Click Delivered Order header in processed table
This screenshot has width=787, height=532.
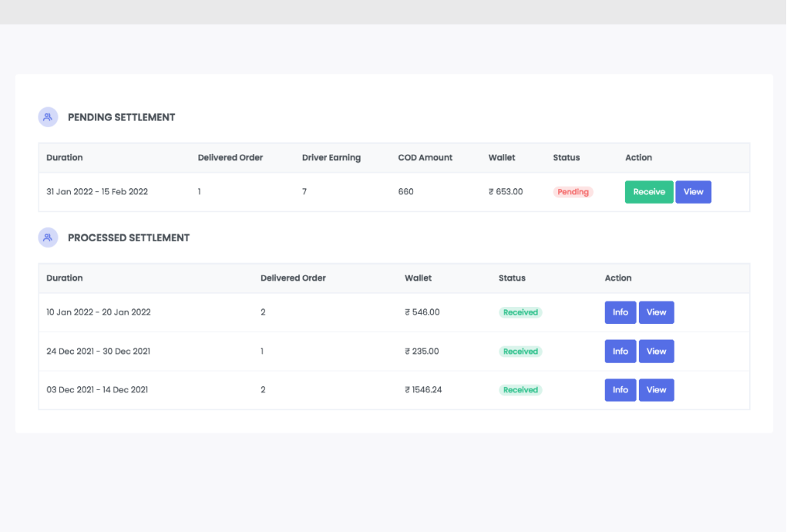tap(293, 278)
